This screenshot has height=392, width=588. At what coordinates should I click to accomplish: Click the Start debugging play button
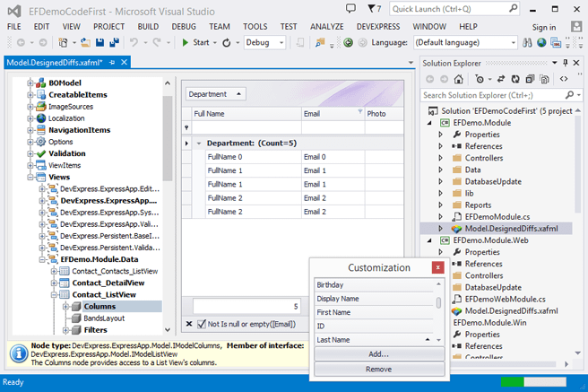coord(186,42)
